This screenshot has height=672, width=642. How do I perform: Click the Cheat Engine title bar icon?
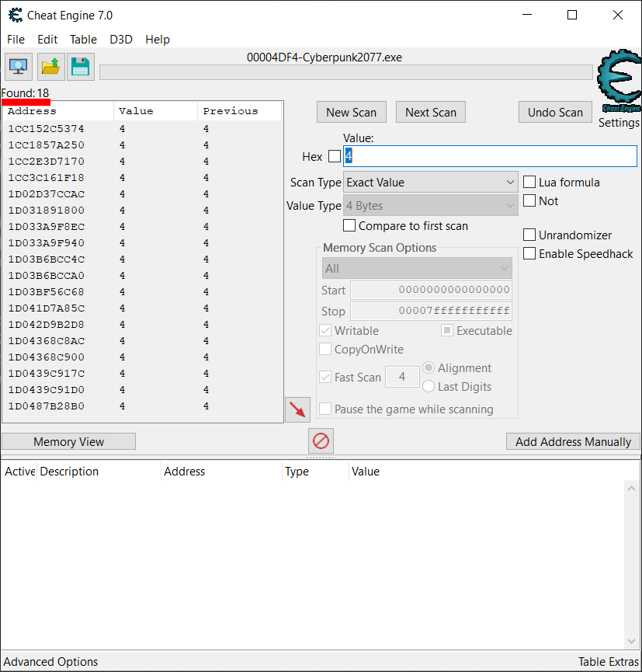14,15
